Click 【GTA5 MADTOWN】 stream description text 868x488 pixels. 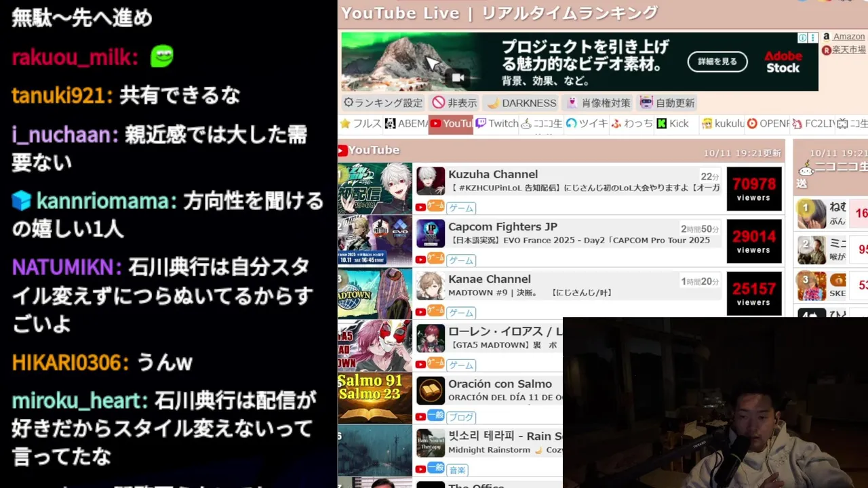(502, 345)
